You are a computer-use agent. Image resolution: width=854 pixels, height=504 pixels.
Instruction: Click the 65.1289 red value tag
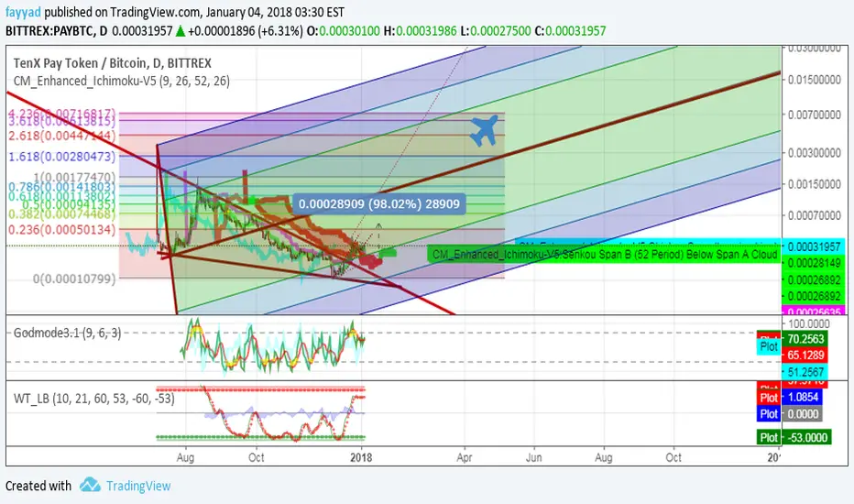click(x=805, y=356)
